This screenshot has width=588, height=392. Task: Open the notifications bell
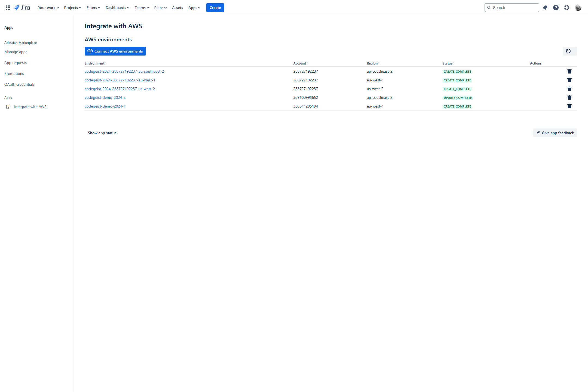coord(545,8)
